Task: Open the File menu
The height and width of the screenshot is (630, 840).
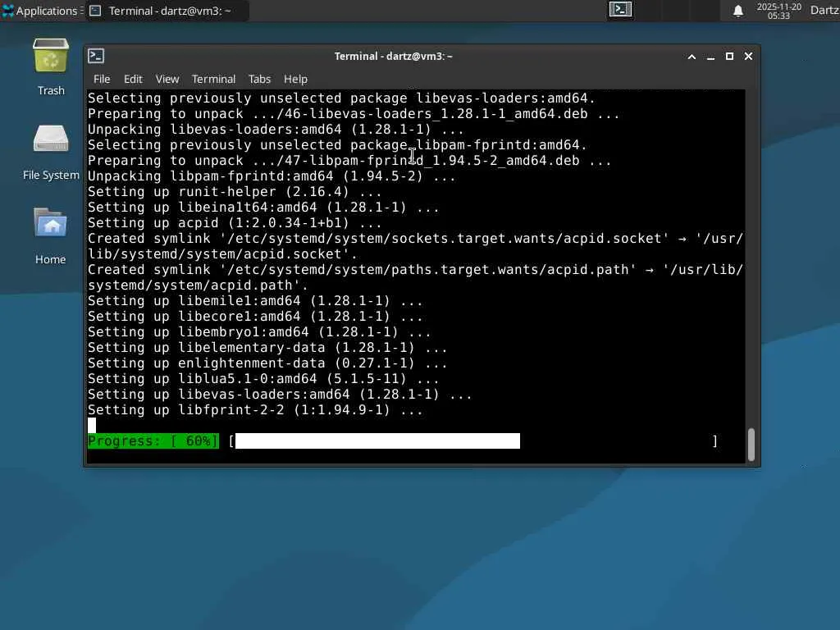Action: (x=102, y=80)
